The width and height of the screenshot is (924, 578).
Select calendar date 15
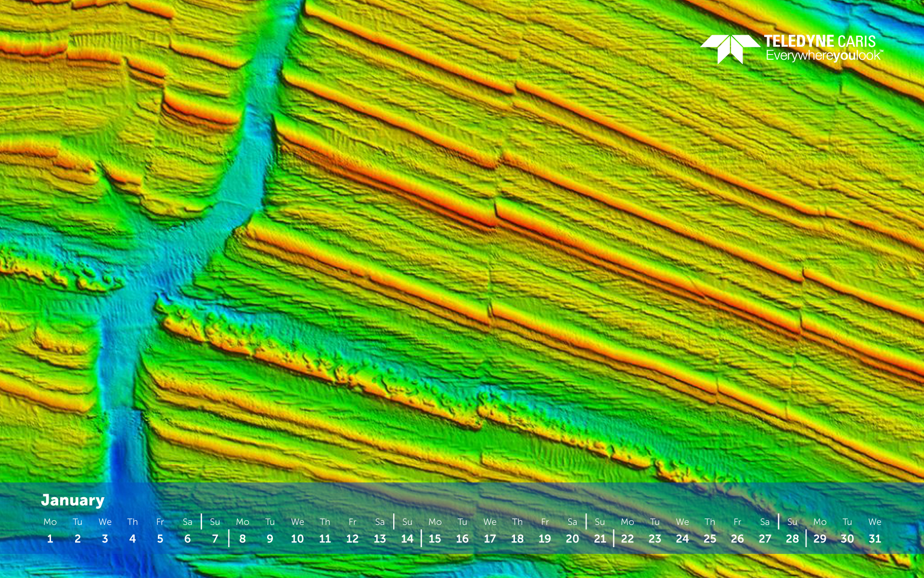435,539
